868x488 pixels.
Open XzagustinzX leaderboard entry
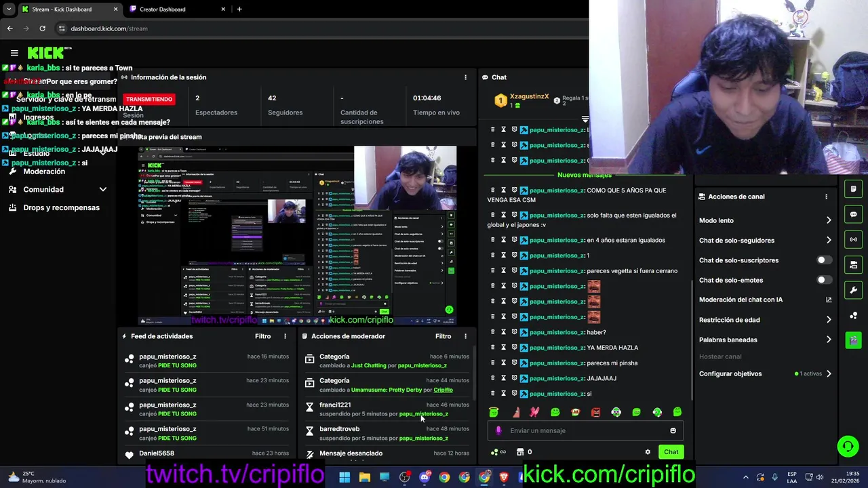coord(529,96)
